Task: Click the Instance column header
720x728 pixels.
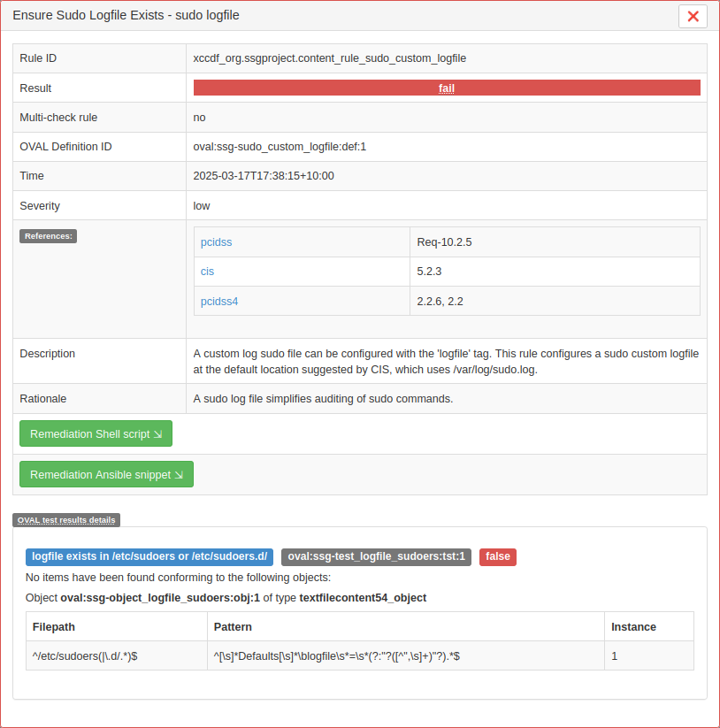Action: pos(633,626)
